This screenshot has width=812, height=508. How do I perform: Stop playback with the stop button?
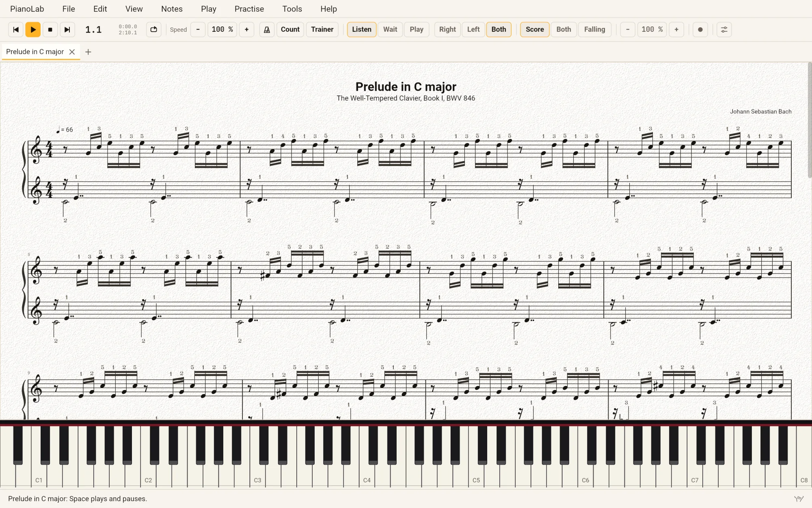[50, 29]
